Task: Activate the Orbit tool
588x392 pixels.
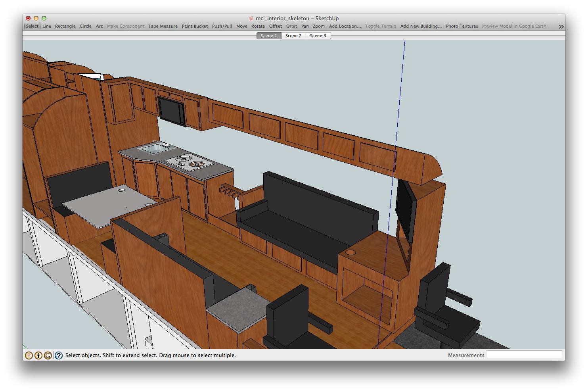Action: [x=292, y=26]
